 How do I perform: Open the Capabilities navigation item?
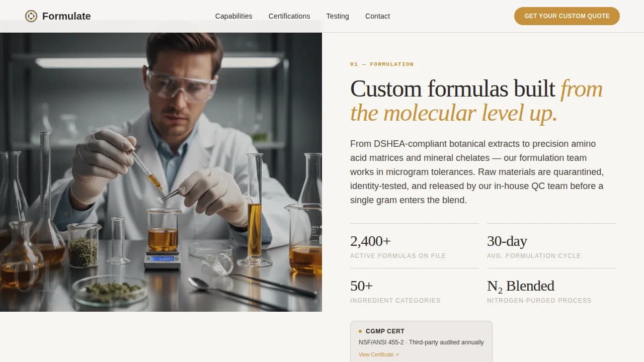coord(233,16)
